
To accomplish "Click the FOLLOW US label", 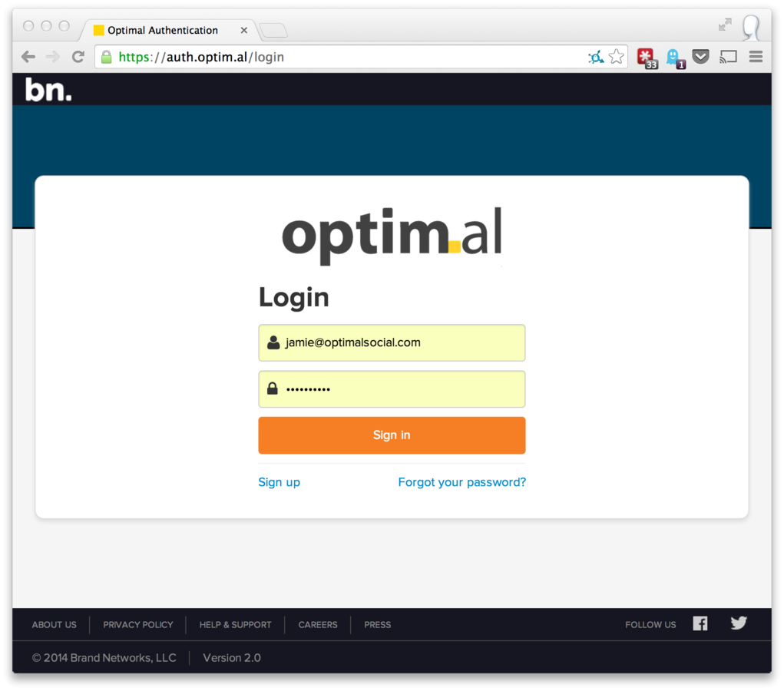I will (x=650, y=625).
